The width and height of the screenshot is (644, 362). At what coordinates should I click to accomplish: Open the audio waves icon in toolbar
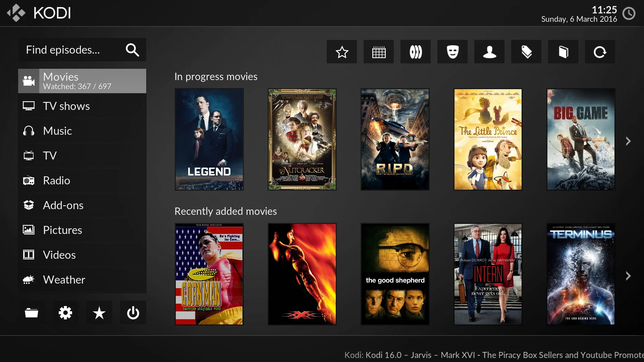[416, 52]
